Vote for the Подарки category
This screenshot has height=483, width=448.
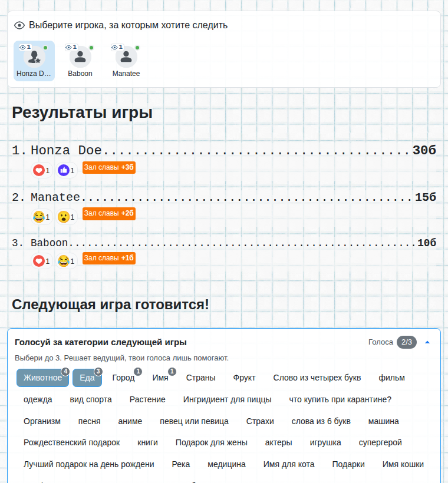click(x=348, y=464)
